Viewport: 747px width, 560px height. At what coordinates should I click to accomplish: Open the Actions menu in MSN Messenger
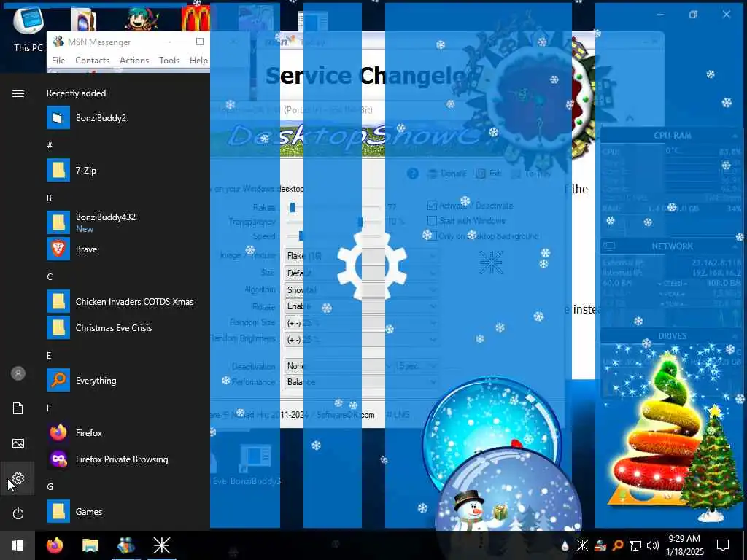pos(134,60)
